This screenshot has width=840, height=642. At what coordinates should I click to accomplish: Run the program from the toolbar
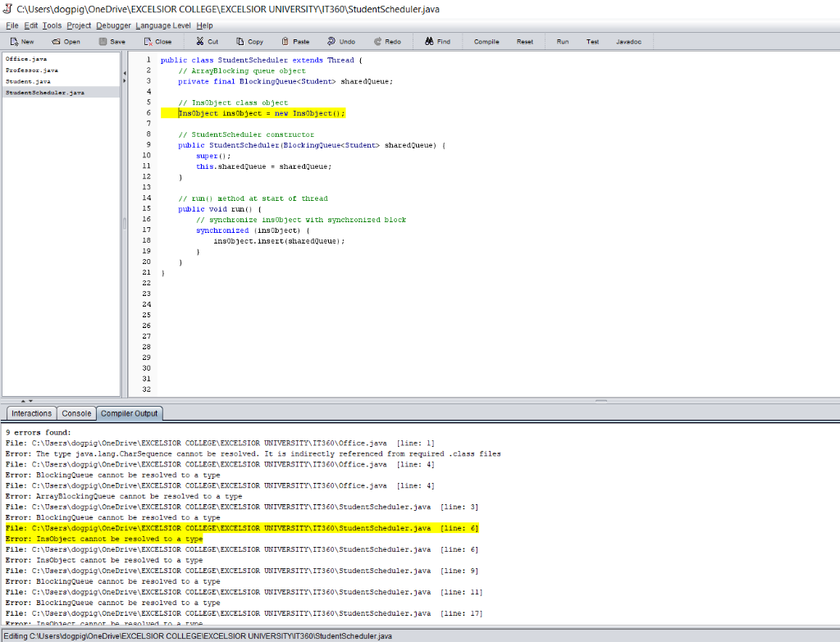[563, 41]
